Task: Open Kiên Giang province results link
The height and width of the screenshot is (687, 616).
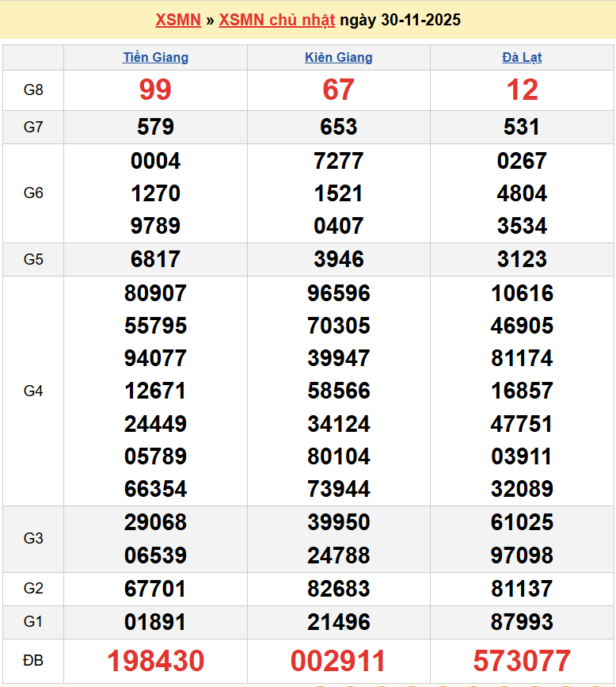Action: (338, 58)
